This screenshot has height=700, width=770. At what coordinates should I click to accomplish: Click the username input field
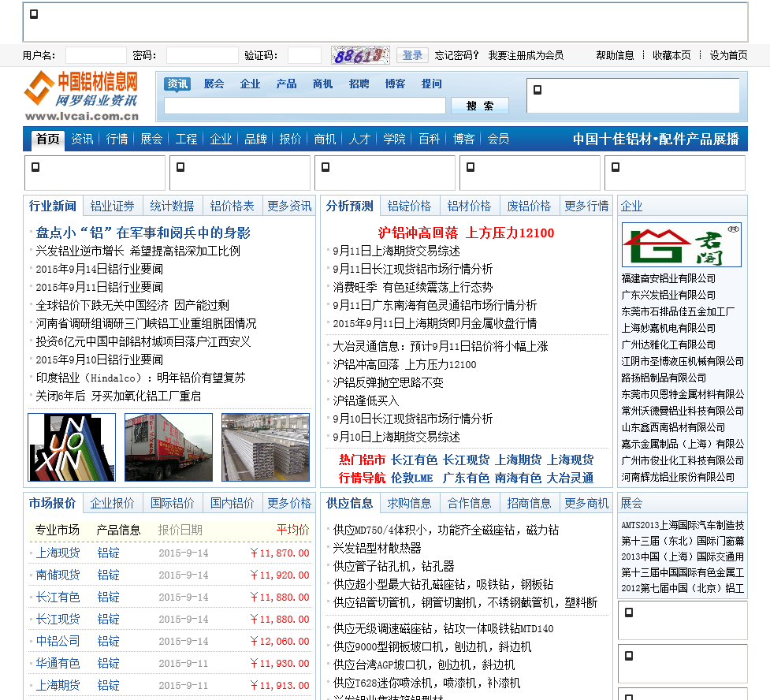[x=96, y=55]
